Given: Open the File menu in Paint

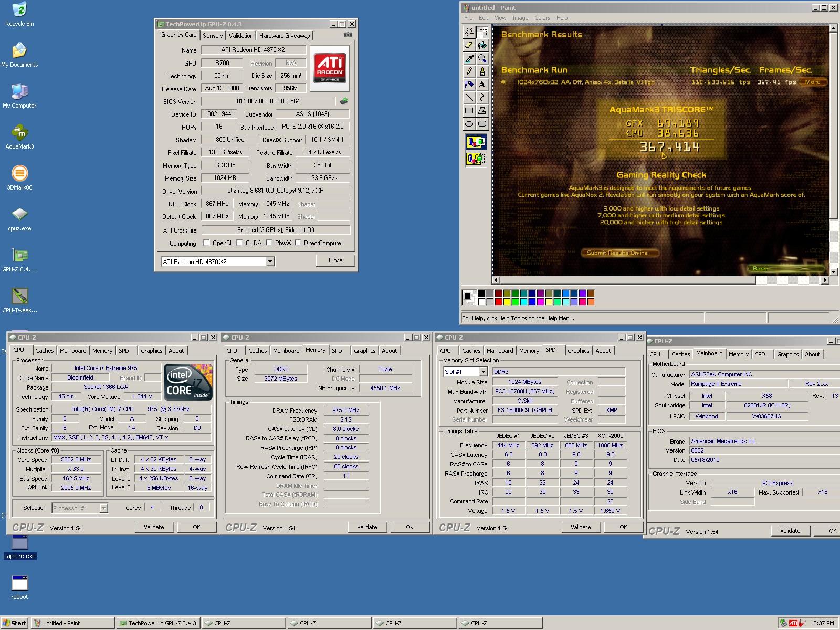Looking at the screenshot, I should pos(468,18).
